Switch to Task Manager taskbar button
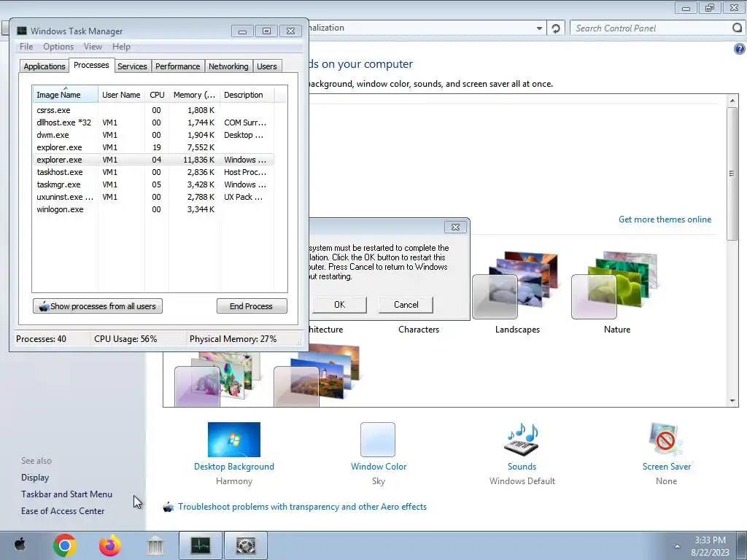 click(x=201, y=545)
